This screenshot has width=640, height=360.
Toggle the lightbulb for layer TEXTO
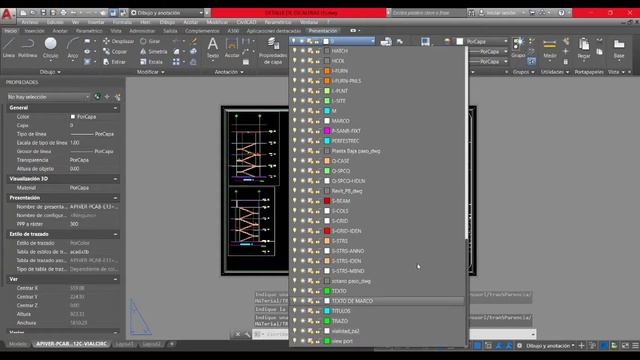(x=294, y=291)
